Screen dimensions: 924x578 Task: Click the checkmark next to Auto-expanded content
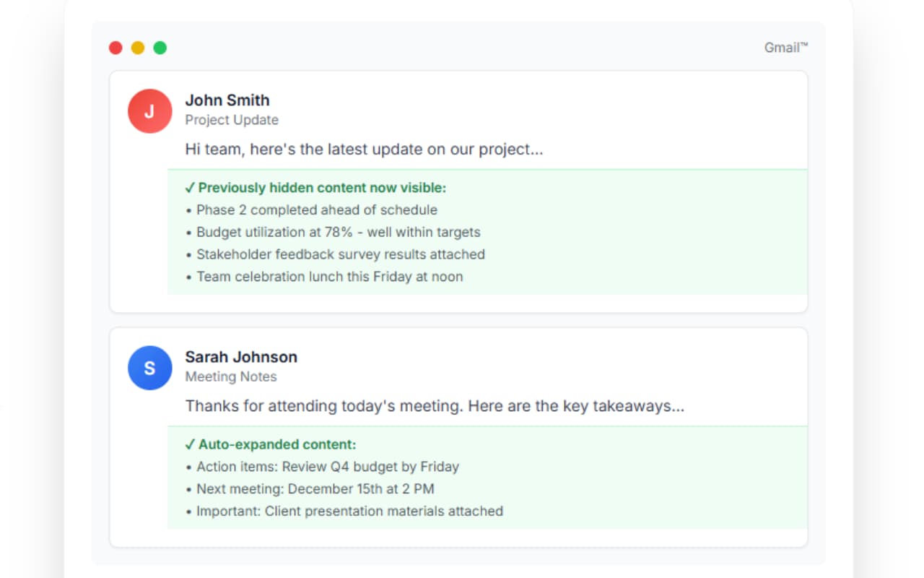pos(190,444)
